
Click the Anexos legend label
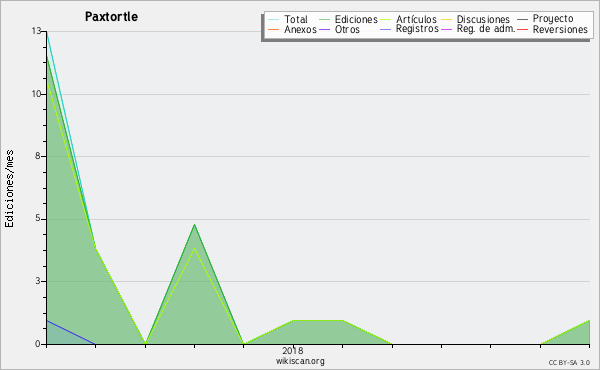pyautogui.click(x=300, y=29)
